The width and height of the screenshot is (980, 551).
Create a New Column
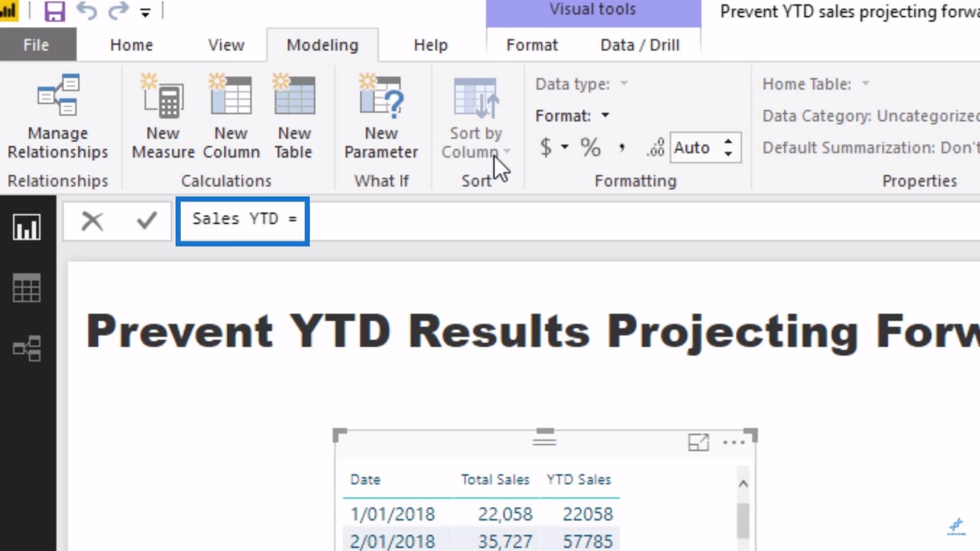[x=231, y=117]
